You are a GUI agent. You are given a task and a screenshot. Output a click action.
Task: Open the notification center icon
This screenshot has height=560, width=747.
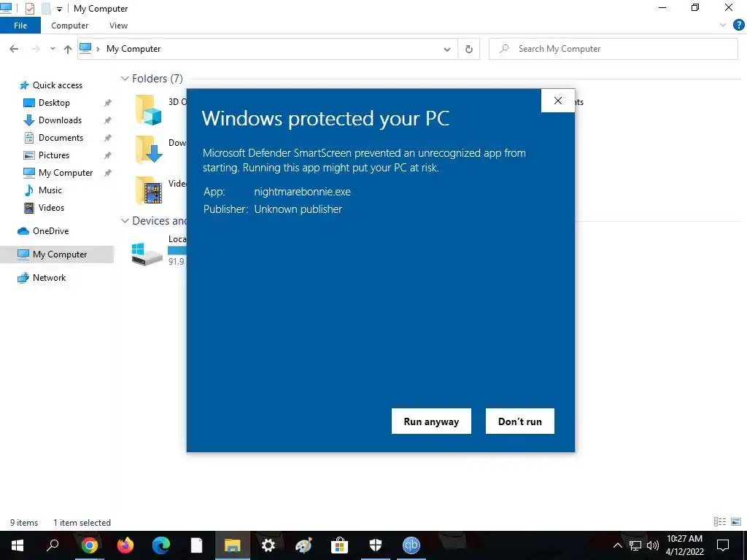tap(723, 545)
